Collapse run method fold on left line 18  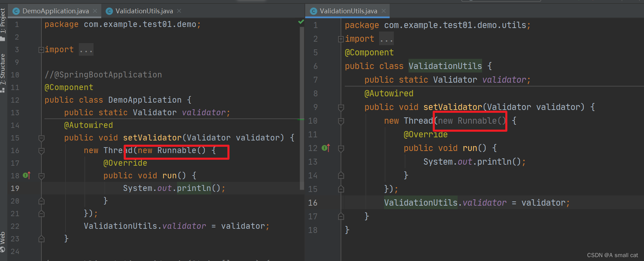tap(41, 176)
